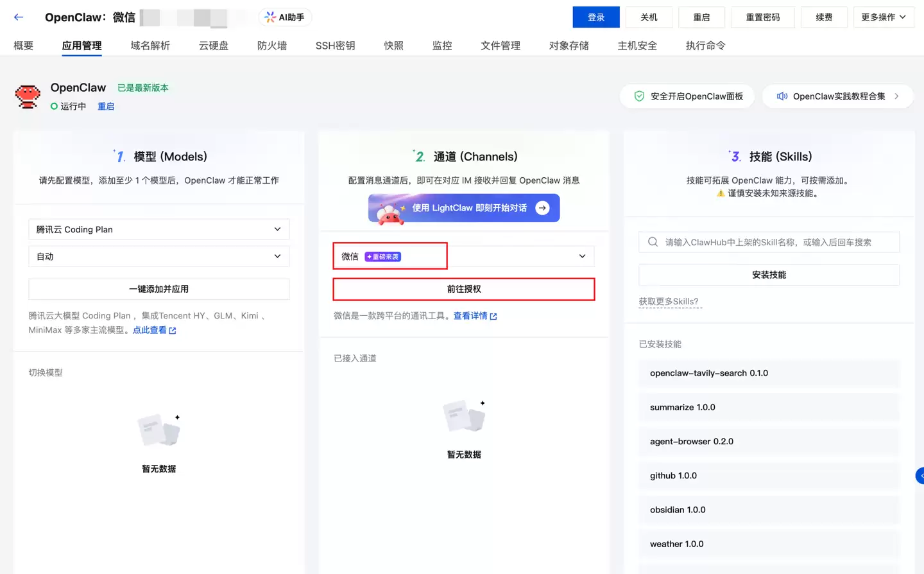
Task: Open the 点此查看 link
Action: coord(149,331)
